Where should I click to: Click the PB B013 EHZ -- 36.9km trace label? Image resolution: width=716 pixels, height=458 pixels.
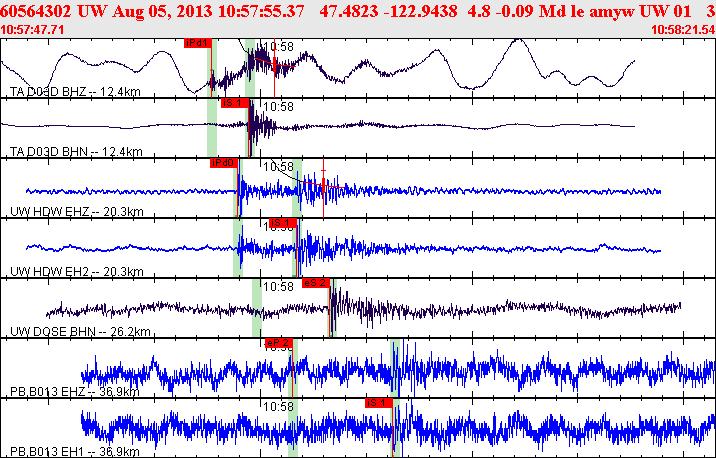tap(75, 392)
